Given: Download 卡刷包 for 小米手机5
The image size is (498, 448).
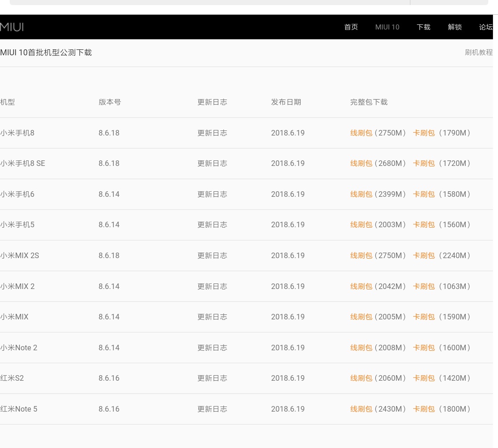Looking at the screenshot, I should 424,224.
